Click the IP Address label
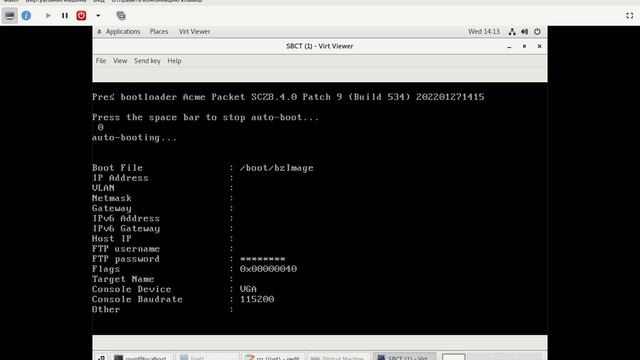The image size is (640, 360). tap(120, 178)
